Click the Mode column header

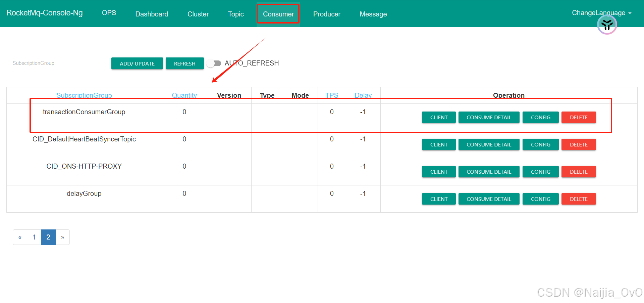(300, 95)
